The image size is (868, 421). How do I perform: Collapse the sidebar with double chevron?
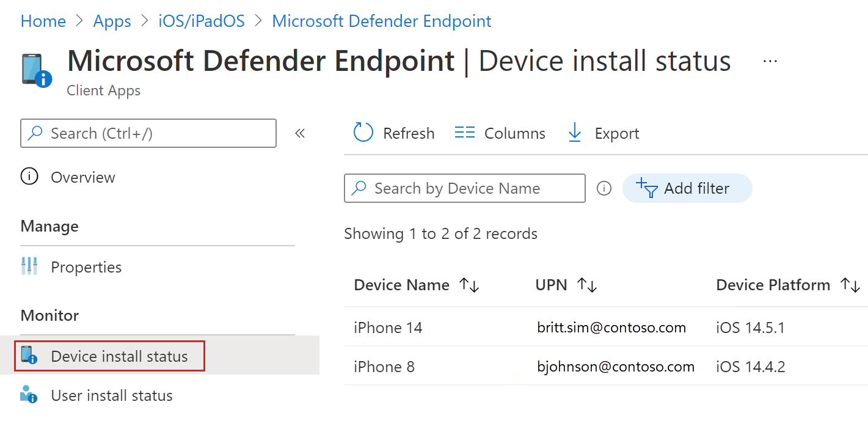coord(300,133)
